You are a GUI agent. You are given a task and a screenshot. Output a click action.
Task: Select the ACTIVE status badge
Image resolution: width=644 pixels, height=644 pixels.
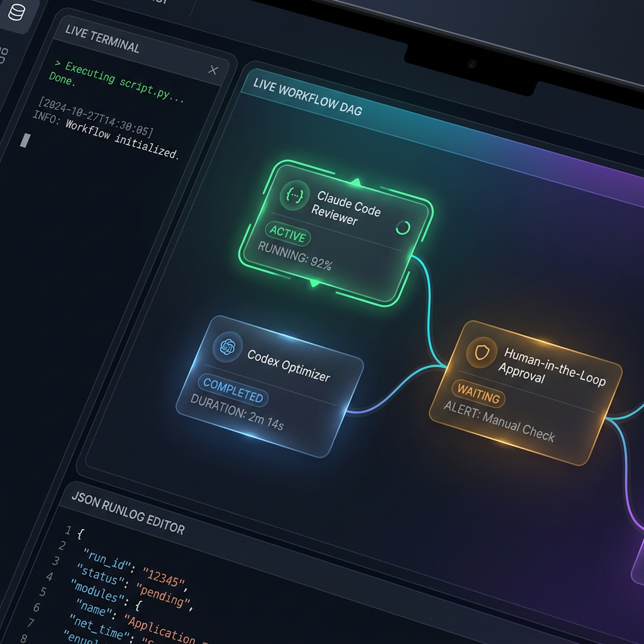pos(288,234)
